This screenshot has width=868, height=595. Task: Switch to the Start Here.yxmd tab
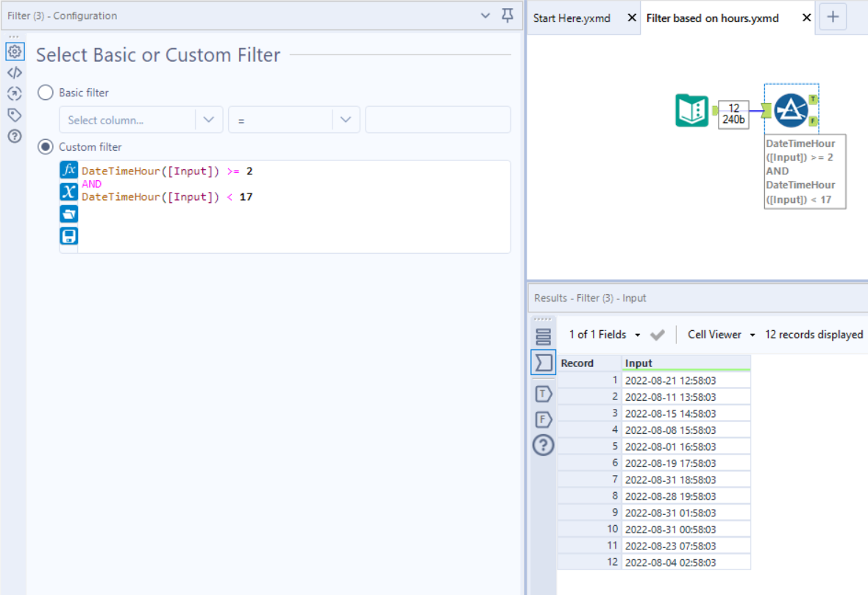tap(572, 18)
